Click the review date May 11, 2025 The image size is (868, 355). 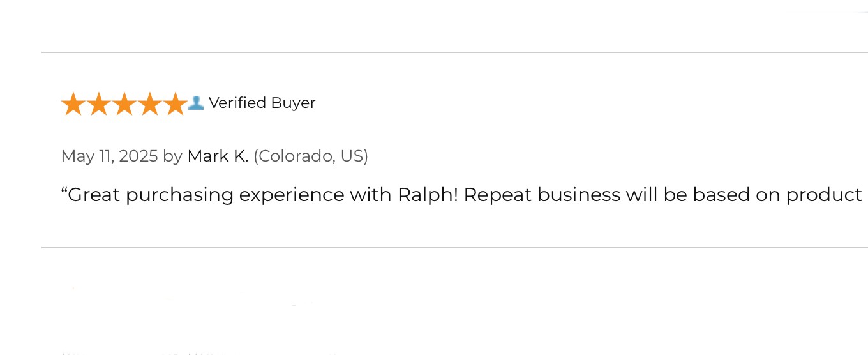(x=109, y=156)
